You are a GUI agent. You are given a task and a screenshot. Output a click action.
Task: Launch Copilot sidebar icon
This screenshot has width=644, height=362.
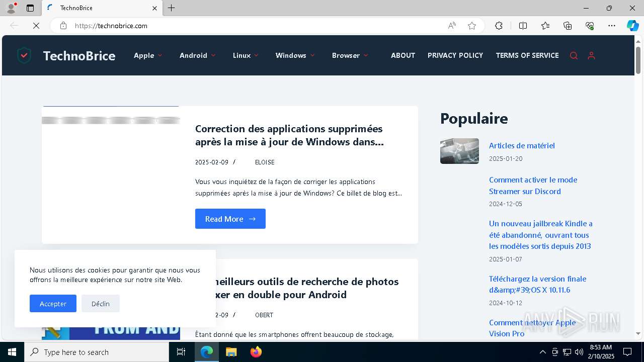click(x=632, y=26)
